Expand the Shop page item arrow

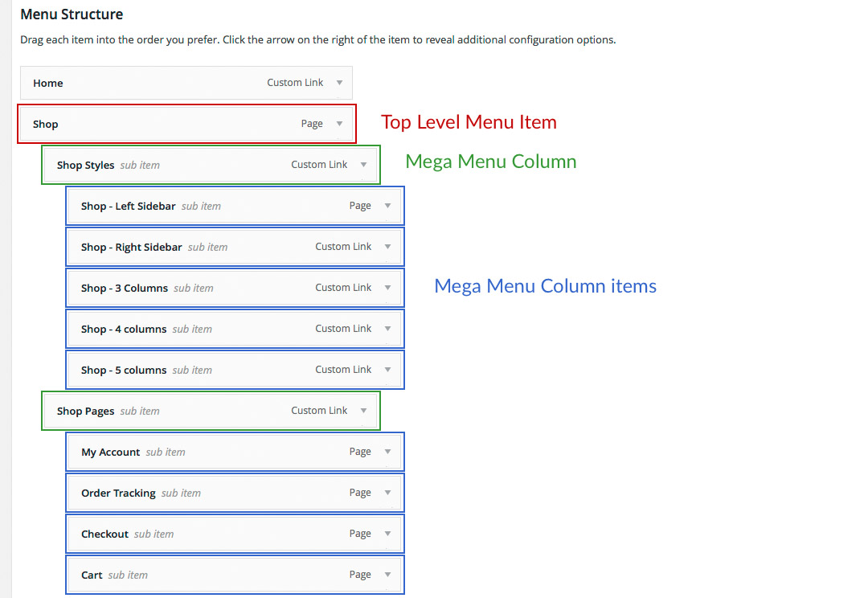pos(339,124)
